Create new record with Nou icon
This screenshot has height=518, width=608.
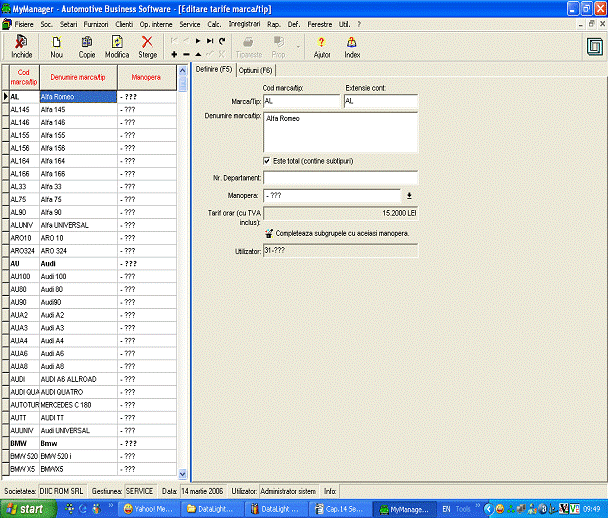pyautogui.click(x=56, y=46)
